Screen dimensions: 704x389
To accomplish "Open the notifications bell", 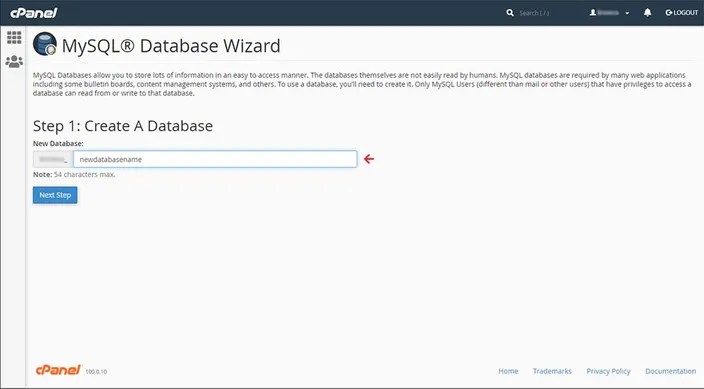I will pos(647,13).
